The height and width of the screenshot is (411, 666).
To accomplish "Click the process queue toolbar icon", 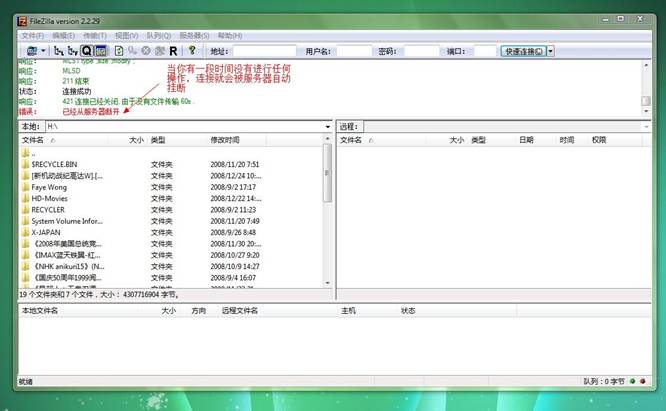I will coord(133,51).
